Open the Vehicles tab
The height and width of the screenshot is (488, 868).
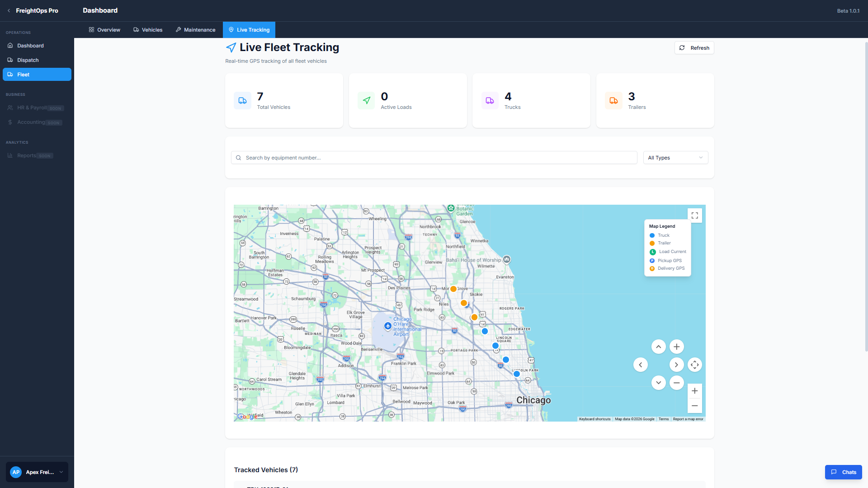(x=148, y=30)
